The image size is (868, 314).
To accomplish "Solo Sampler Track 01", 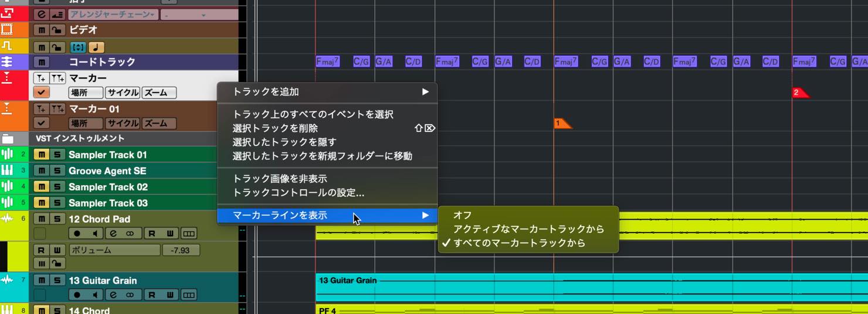I will (x=57, y=155).
